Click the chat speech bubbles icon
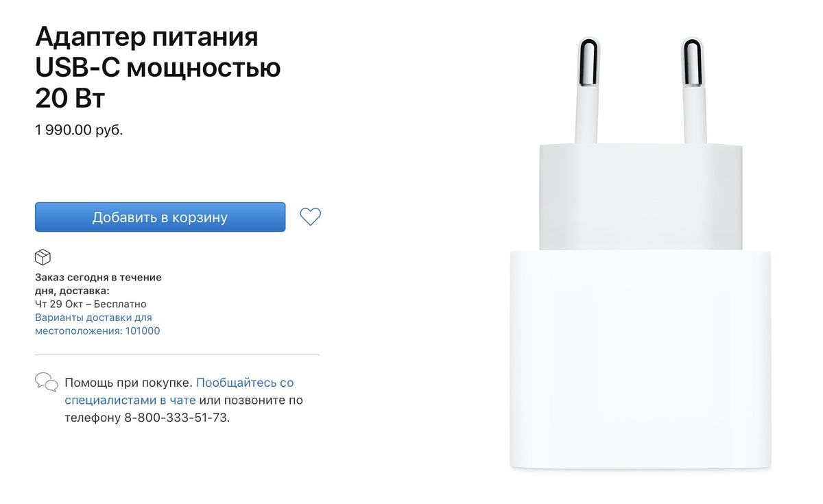 [47, 382]
